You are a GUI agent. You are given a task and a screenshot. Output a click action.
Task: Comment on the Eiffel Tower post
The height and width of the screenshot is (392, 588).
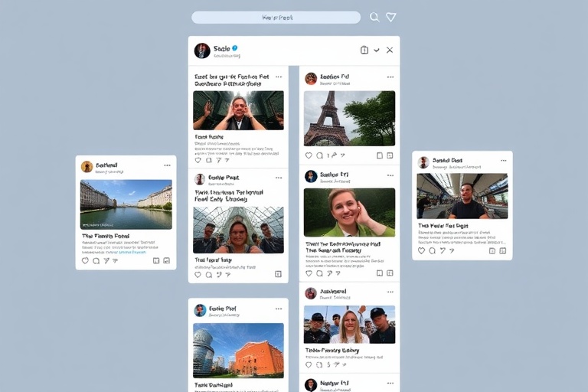coord(321,155)
